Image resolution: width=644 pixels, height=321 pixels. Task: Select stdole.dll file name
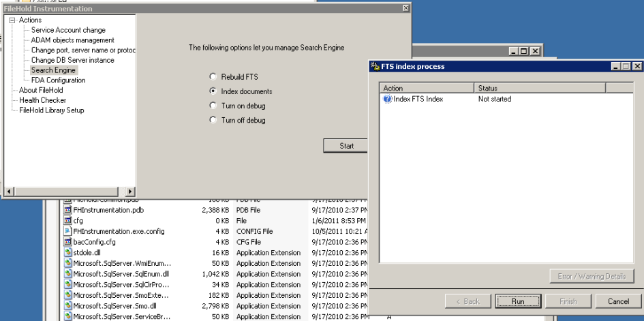tap(87, 252)
